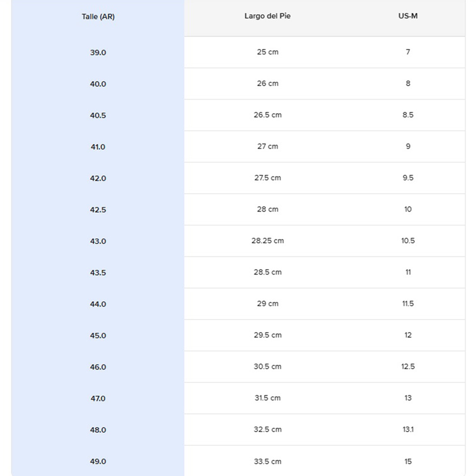Select US-M size 13.1 cell
The height and width of the screenshot is (476, 476).
click(408, 430)
